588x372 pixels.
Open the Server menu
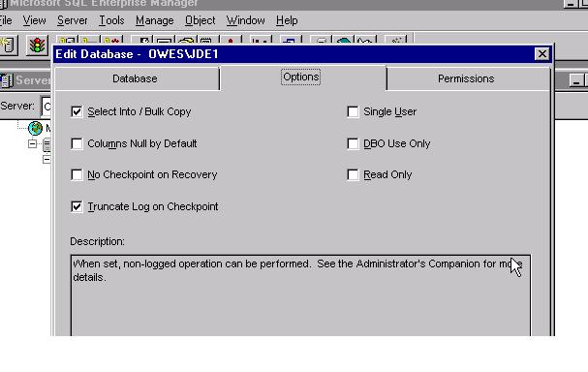point(73,20)
